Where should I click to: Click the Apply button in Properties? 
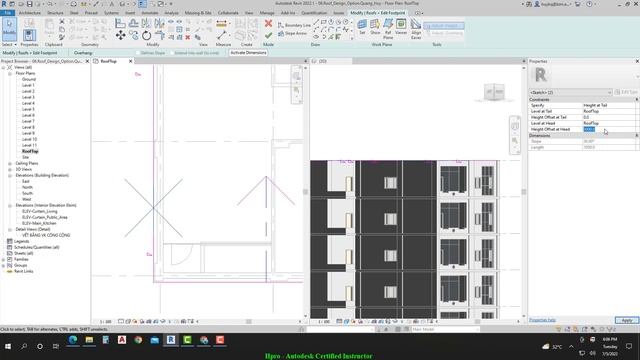[627, 320]
